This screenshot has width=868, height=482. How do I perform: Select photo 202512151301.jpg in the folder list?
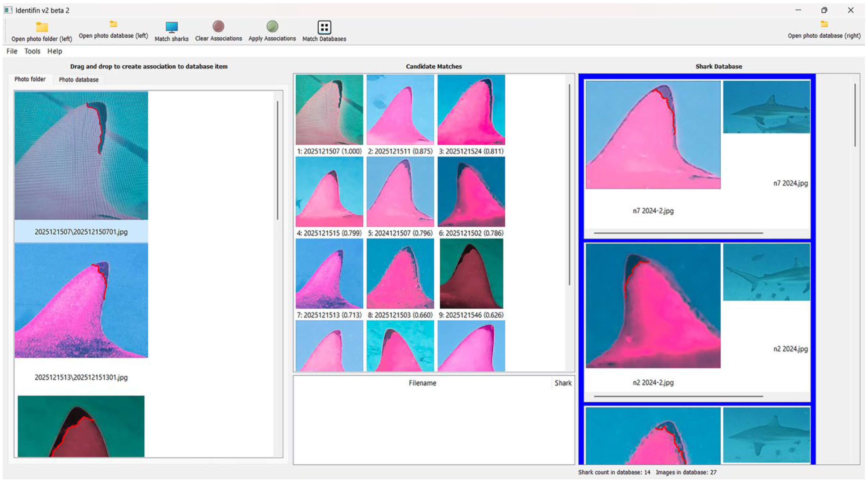coord(81,300)
